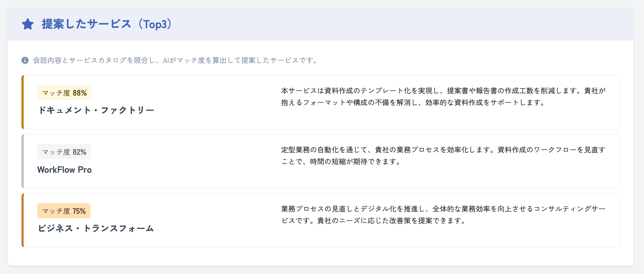Open the ビジネス・トランスフォーム service details

96,229
